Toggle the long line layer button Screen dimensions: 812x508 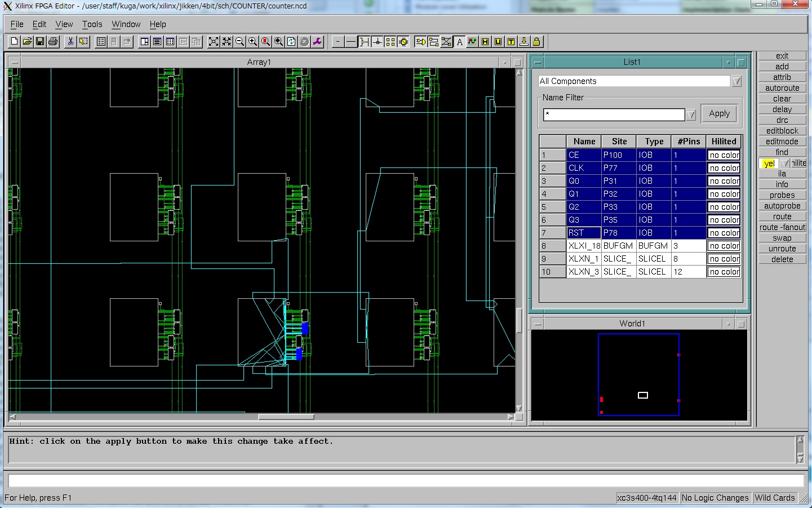click(x=350, y=42)
